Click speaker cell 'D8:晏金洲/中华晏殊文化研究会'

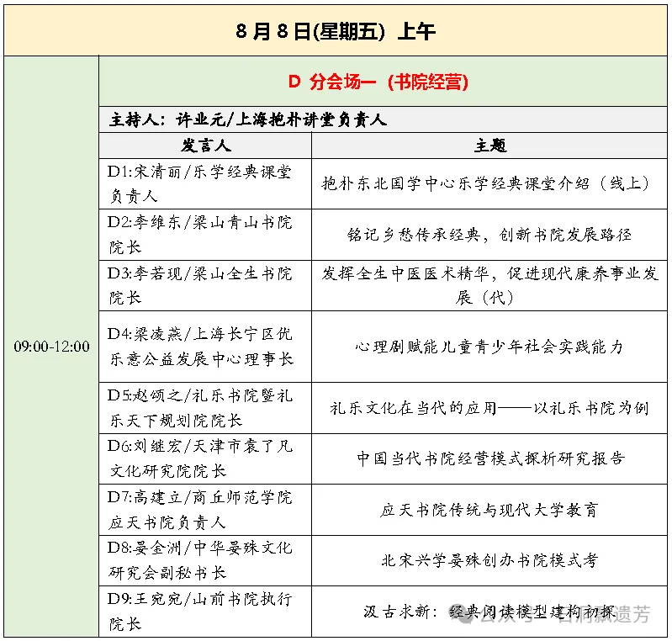pyautogui.click(x=205, y=560)
